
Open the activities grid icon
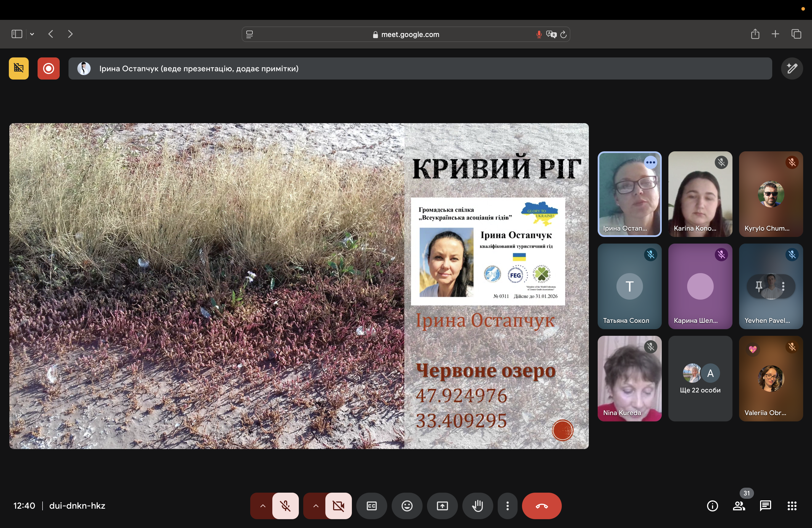click(792, 506)
